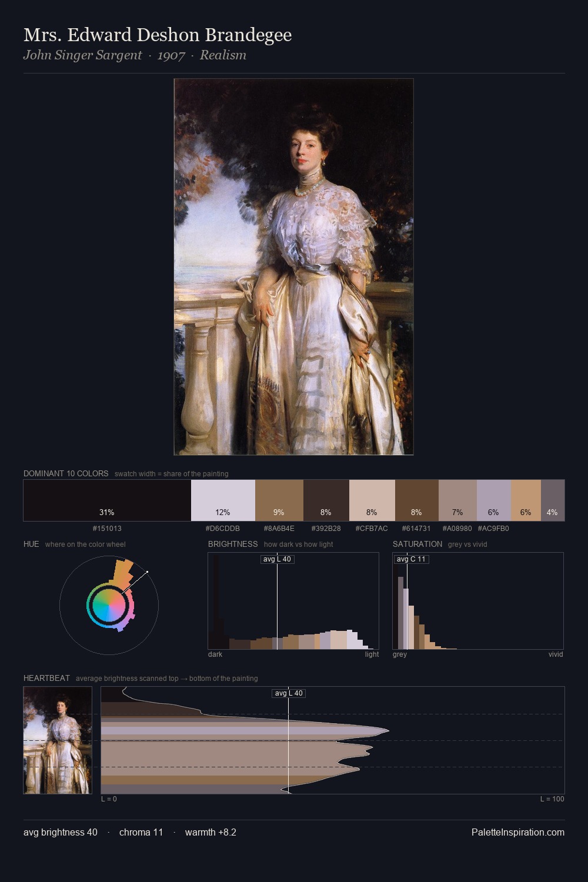Click the PaletteInspiration.com link
The width and height of the screenshot is (588, 882).
coord(518,832)
